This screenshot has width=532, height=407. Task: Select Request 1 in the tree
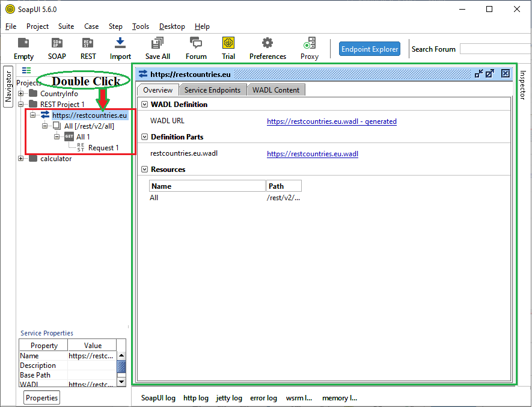[x=103, y=148]
